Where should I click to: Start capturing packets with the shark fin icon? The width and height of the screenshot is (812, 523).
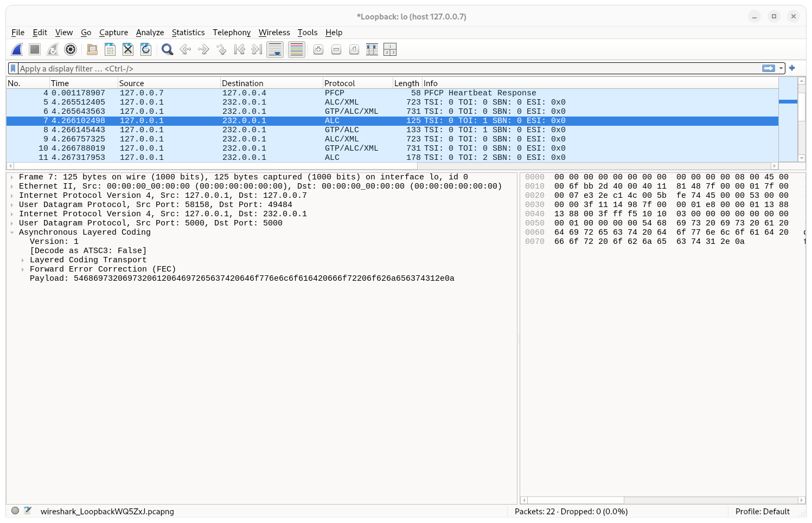16,49
